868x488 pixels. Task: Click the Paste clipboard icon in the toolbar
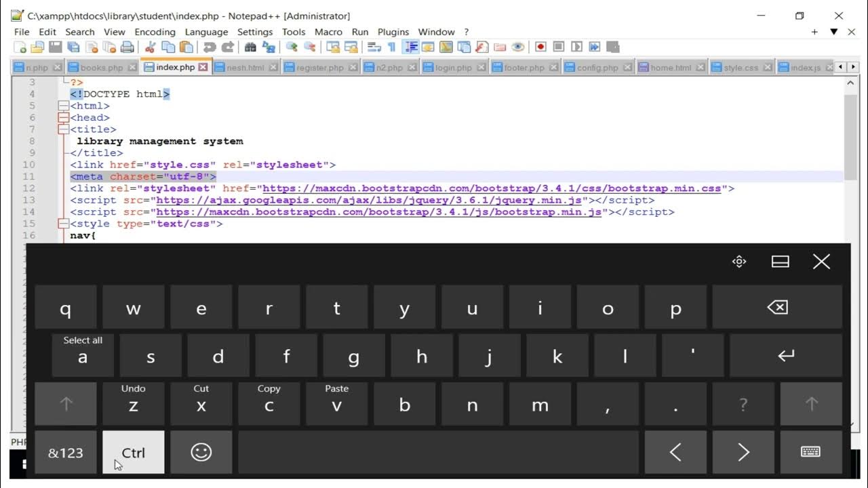(x=186, y=47)
